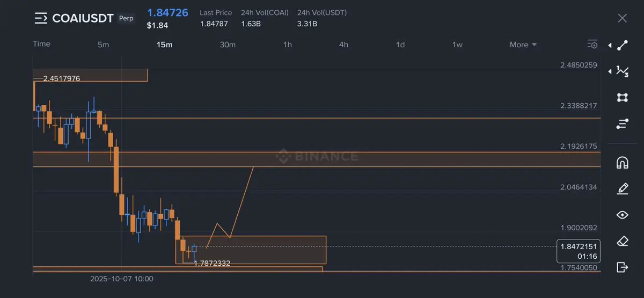Toggle magnet snap mode

click(x=623, y=162)
